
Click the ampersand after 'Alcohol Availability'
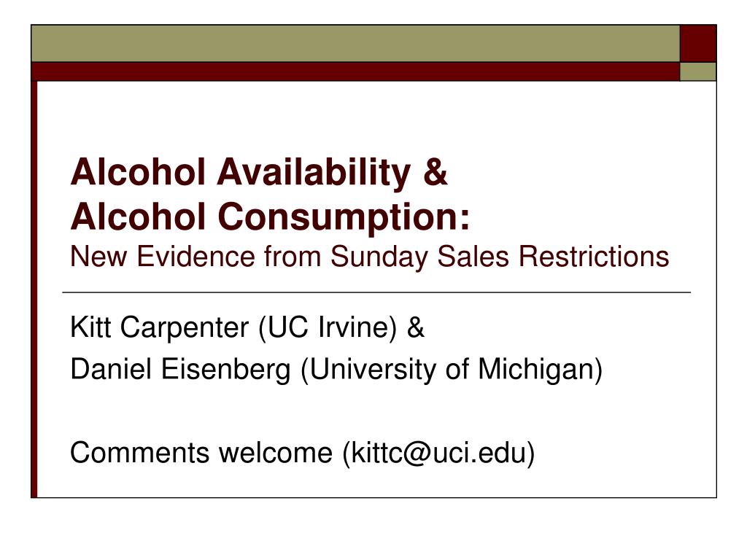[x=436, y=171]
